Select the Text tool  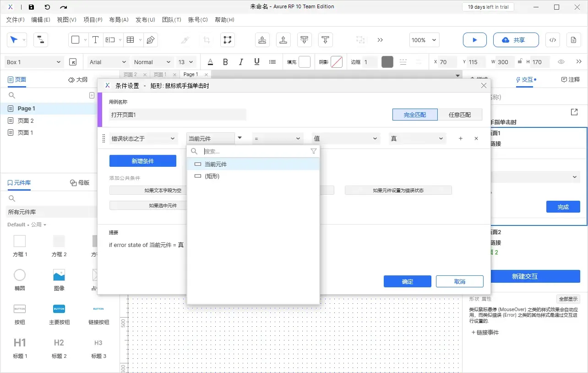pos(95,40)
